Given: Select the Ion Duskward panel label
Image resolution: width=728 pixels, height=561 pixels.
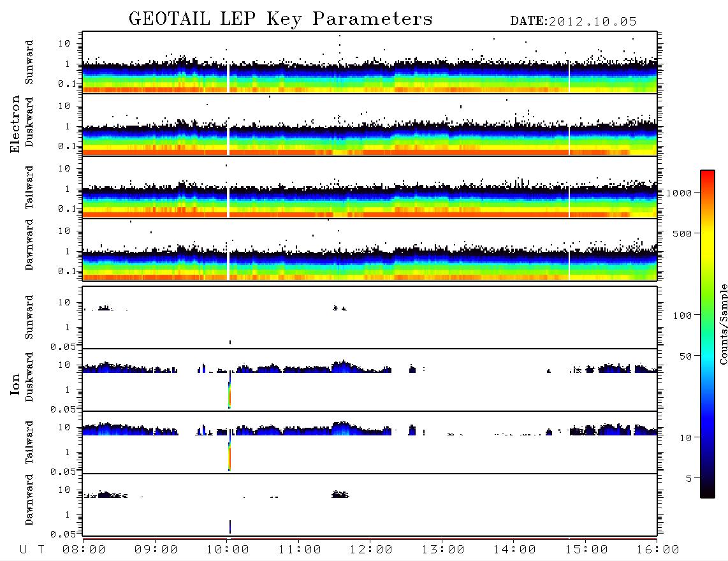Looking at the screenshot, I should 29,377.
